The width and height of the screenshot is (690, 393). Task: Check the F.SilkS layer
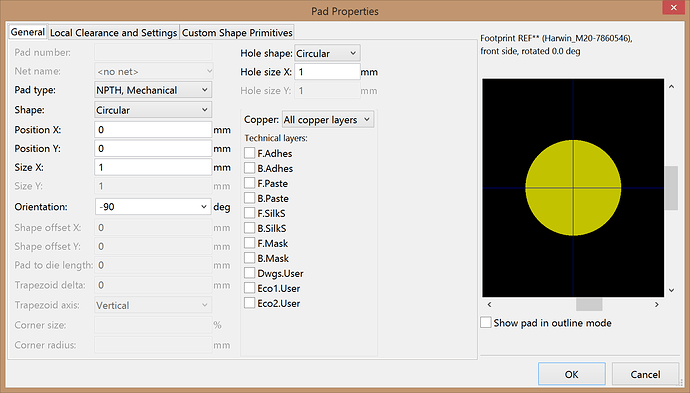(x=250, y=213)
